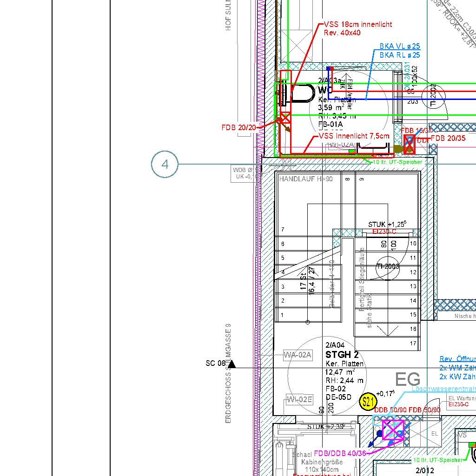Click the black SC 08 section triangle
476x476 pixels.
pyautogui.click(x=231, y=364)
